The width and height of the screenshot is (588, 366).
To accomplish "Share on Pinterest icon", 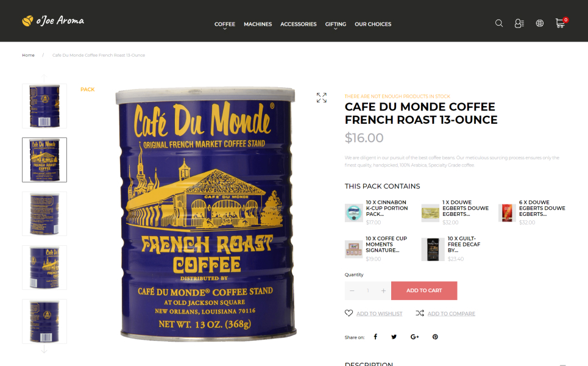I will (x=435, y=337).
